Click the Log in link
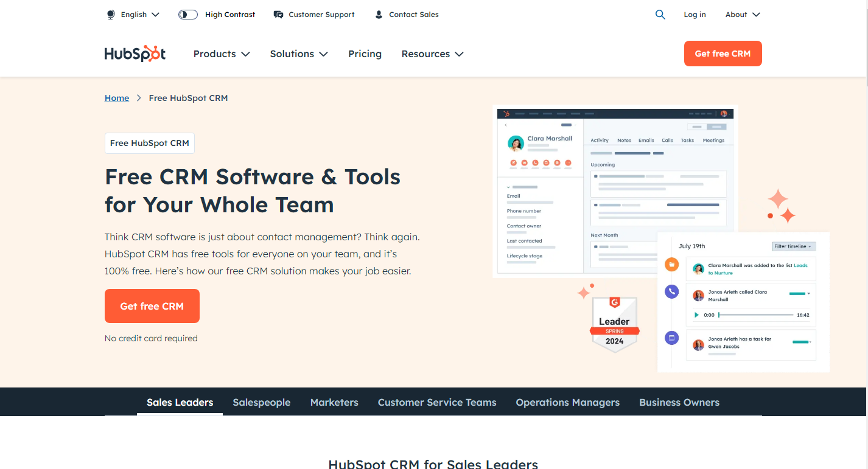868x469 pixels. [695, 15]
